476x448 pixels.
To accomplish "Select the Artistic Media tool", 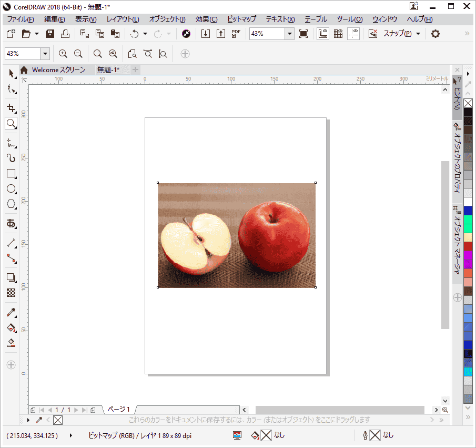I will pyautogui.click(x=11, y=158).
